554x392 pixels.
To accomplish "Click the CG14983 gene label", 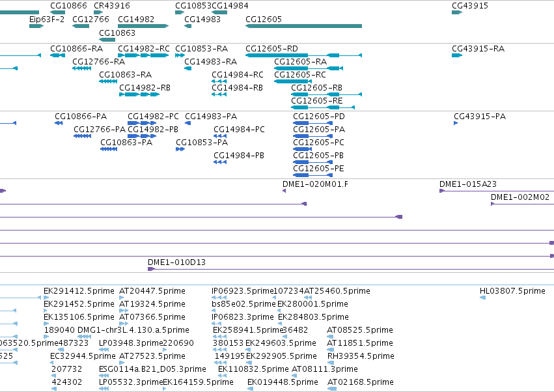I will [202, 19].
